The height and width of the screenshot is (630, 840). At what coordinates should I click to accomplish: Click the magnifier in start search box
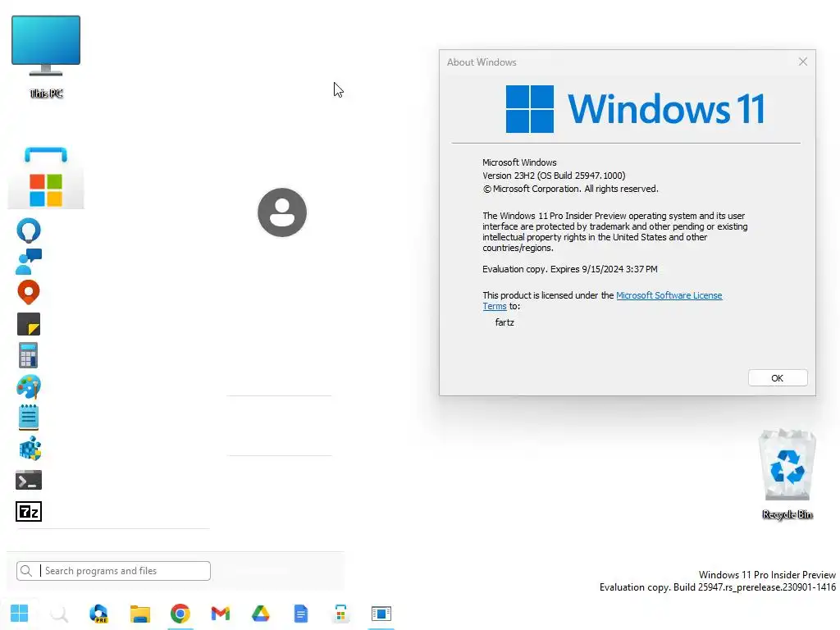tap(25, 571)
